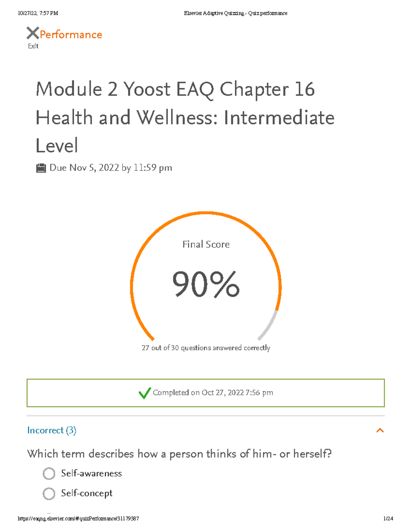Click the Completed on Oct 27 banner

click(206, 393)
